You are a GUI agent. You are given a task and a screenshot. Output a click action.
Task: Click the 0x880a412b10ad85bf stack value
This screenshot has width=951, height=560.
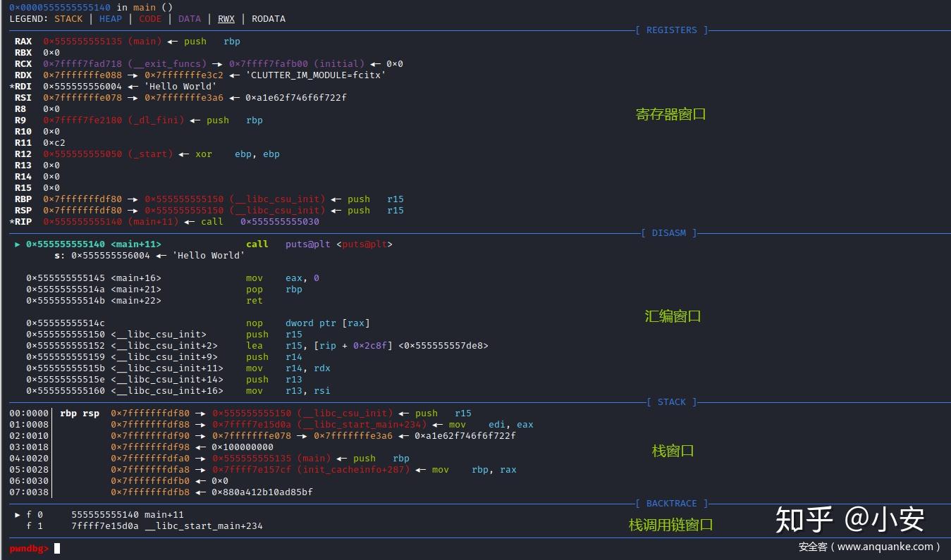click(263, 492)
